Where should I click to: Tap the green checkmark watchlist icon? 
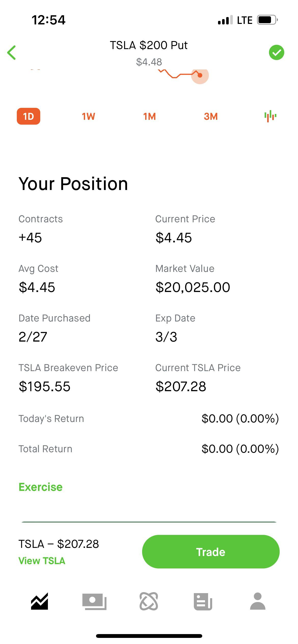(276, 53)
